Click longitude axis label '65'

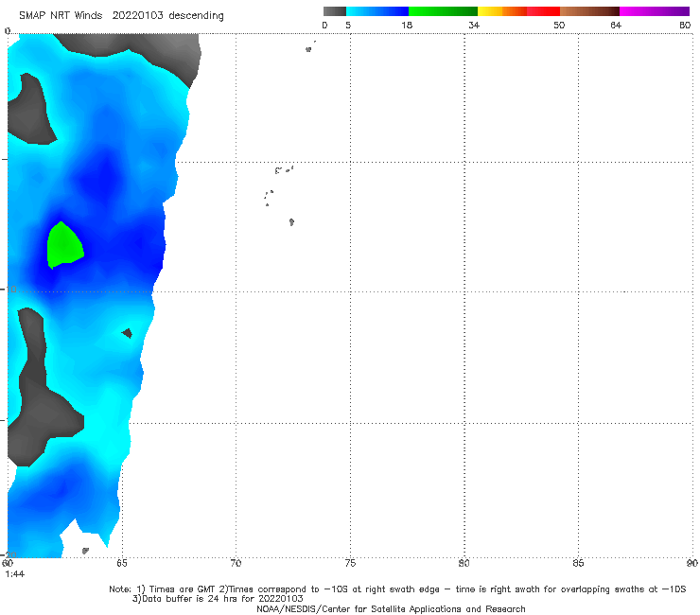click(x=122, y=563)
